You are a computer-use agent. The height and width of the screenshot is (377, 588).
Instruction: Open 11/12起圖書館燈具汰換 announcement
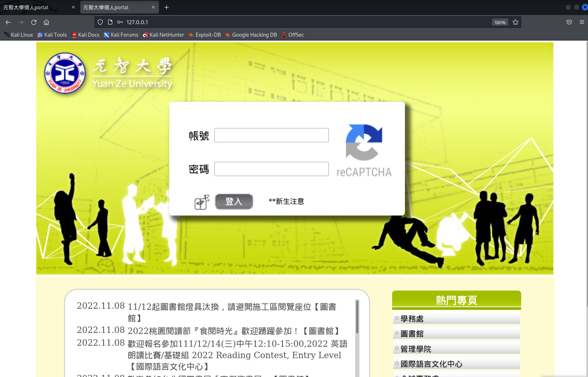232,312
